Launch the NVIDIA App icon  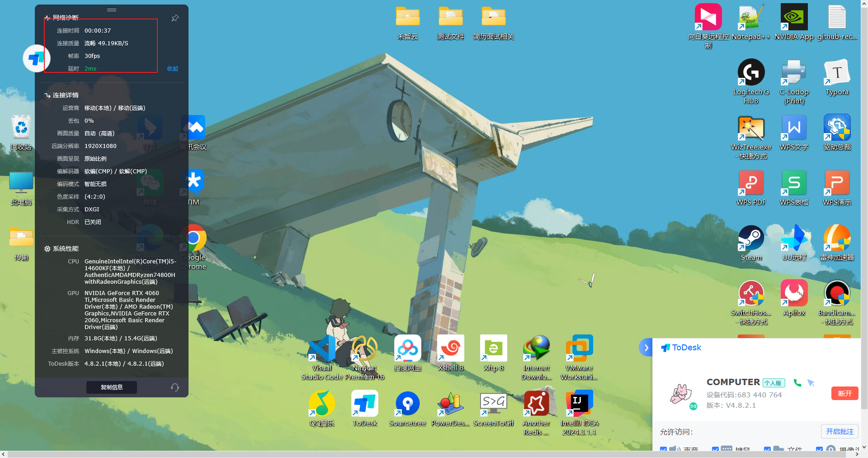[794, 23]
